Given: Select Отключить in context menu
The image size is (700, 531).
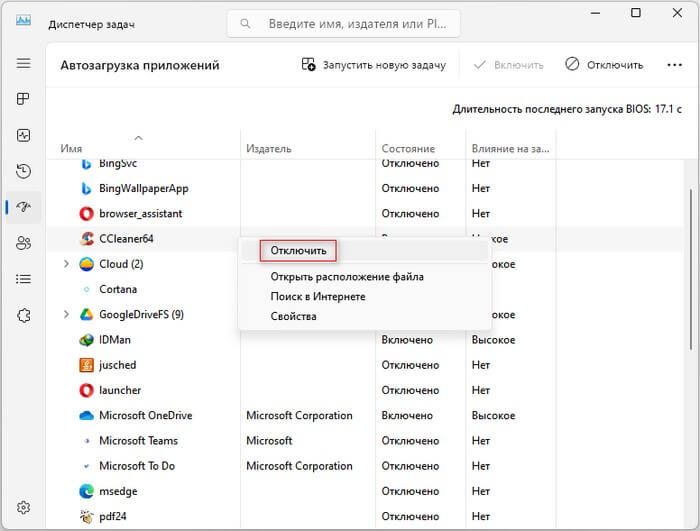Looking at the screenshot, I should (x=298, y=251).
